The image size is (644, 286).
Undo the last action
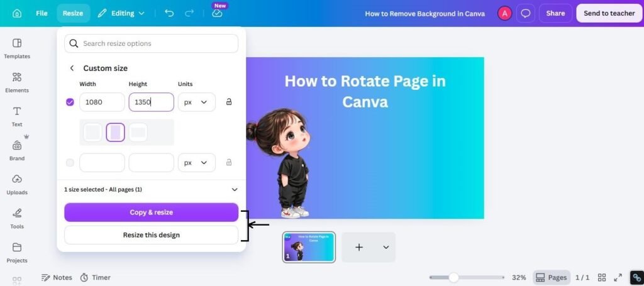click(169, 13)
